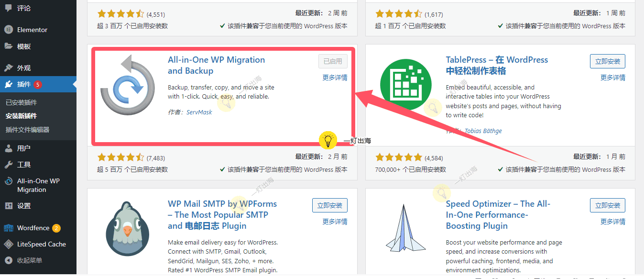Collapse the sidebar with 收起菜单

click(x=29, y=260)
